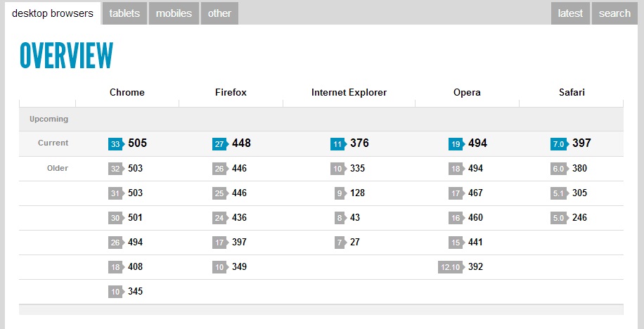Click score 345 for Chrome 10

pyautogui.click(x=135, y=292)
